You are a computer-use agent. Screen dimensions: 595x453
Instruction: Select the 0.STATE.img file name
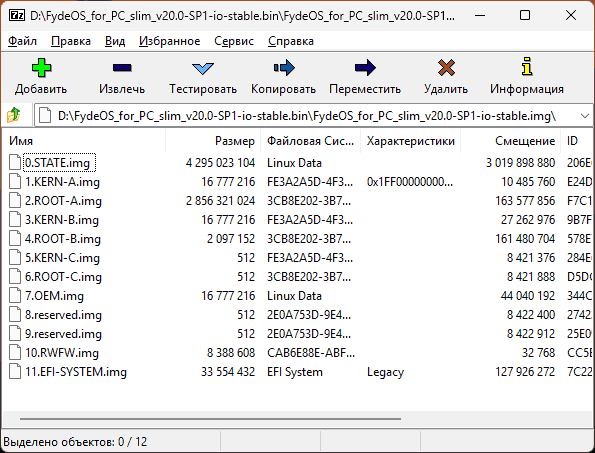tap(59, 162)
